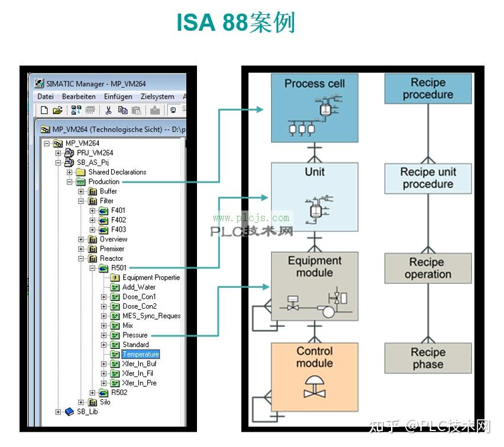Click the Mix equipment module icon
504x447 pixels.
tap(115, 326)
